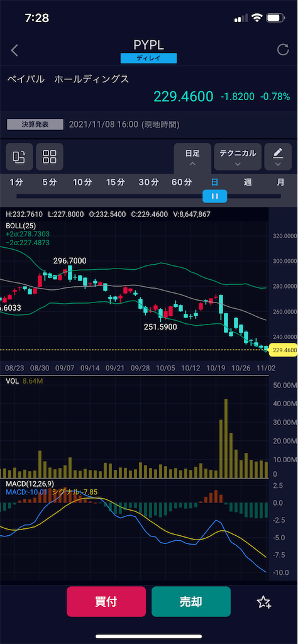Viewport: 298px width, 644px height.
Task: Click the current price 229.4600
Action: pos(184,96)
